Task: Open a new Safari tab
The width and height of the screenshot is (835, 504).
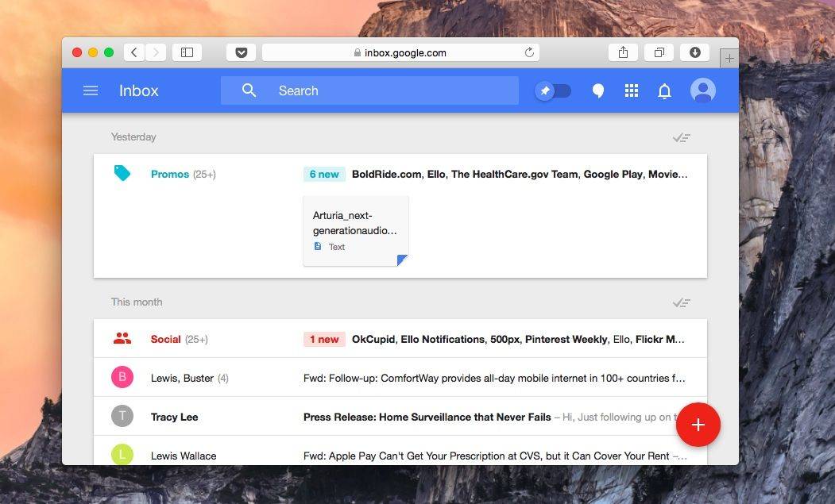Action: pos(729,58)
